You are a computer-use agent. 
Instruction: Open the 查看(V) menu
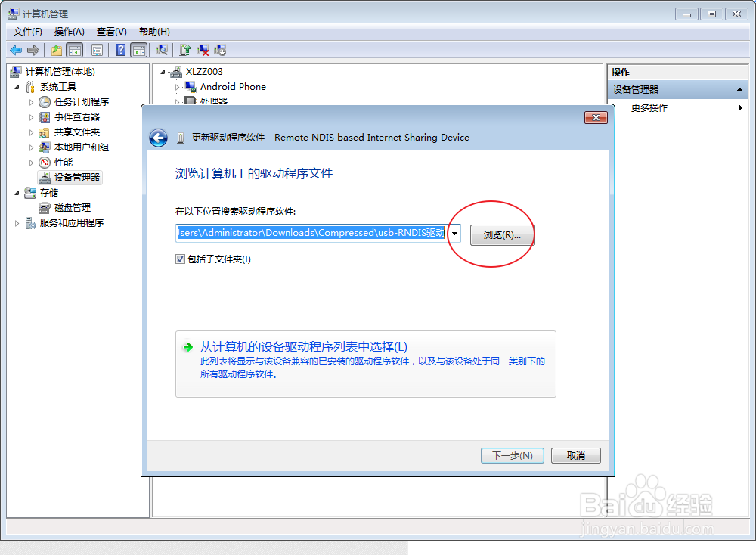[x=112, y=32]
